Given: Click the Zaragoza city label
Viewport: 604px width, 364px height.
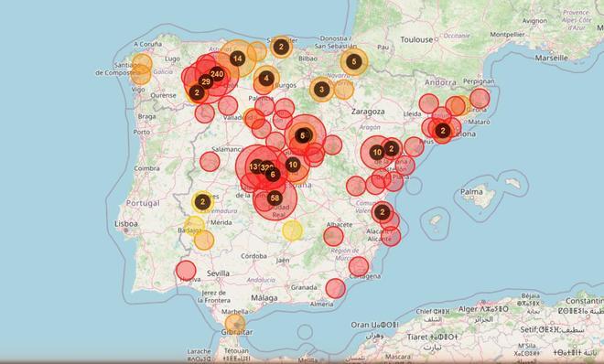Looking at the screenshot, I should pos(368,112).
